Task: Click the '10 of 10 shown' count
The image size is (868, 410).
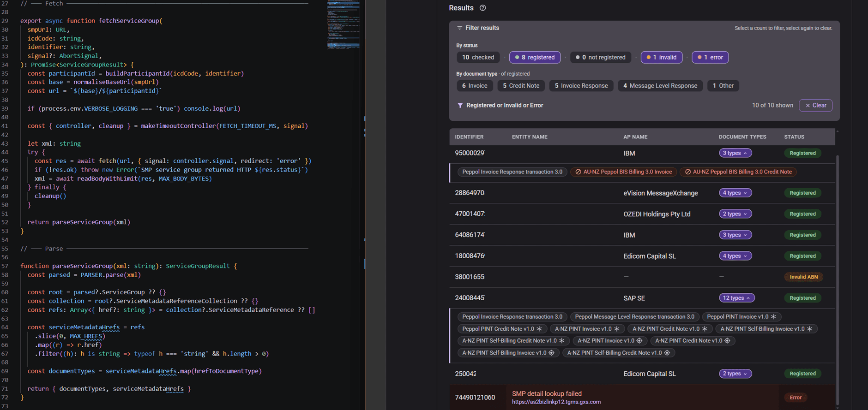Action: point(772,106)
